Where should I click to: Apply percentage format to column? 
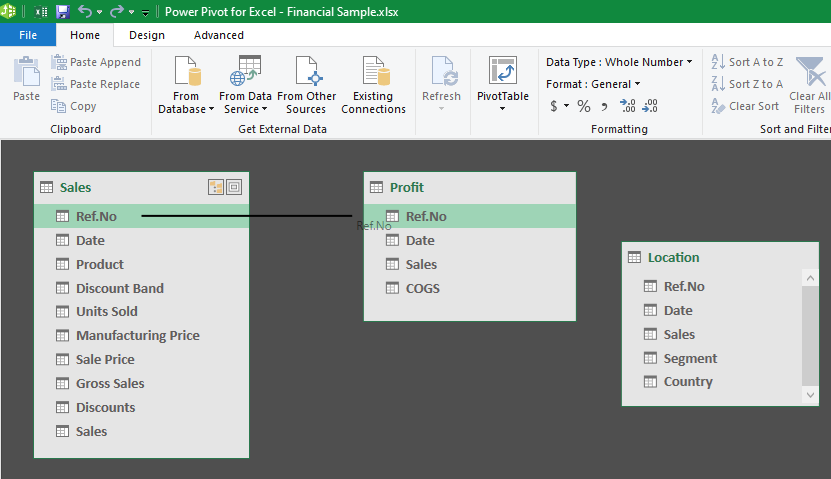pyautogui.click(x=584, y=106)
